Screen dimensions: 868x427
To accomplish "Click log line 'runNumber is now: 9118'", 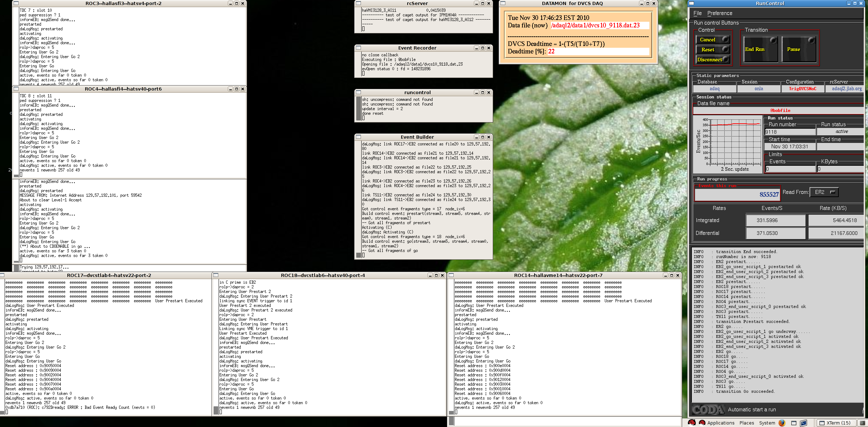I will [743, 257].
